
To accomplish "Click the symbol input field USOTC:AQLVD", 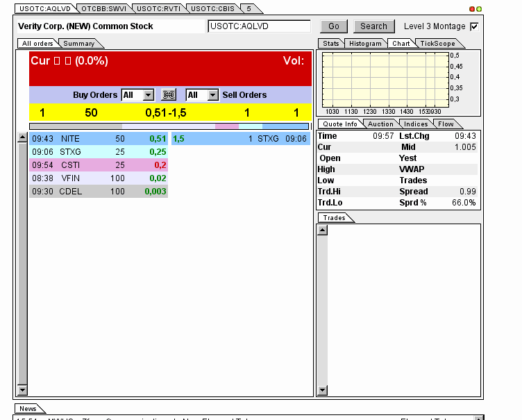I will point(259,26).
